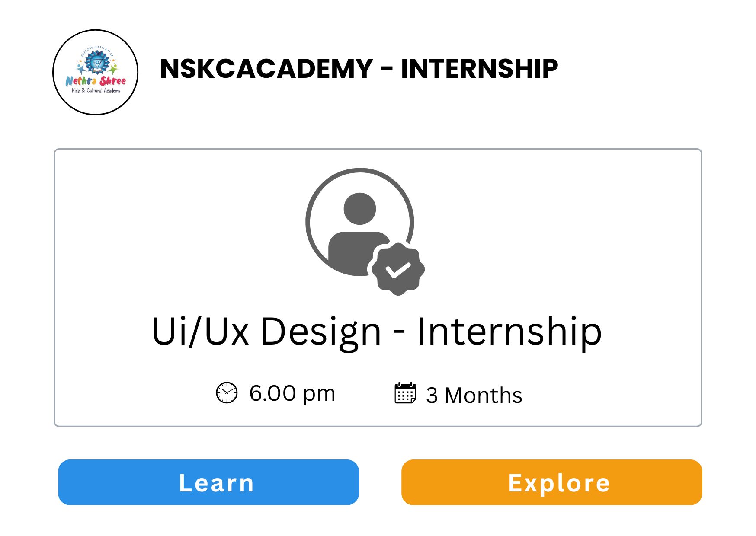Click the green star figure in the logo

[113, 69]
